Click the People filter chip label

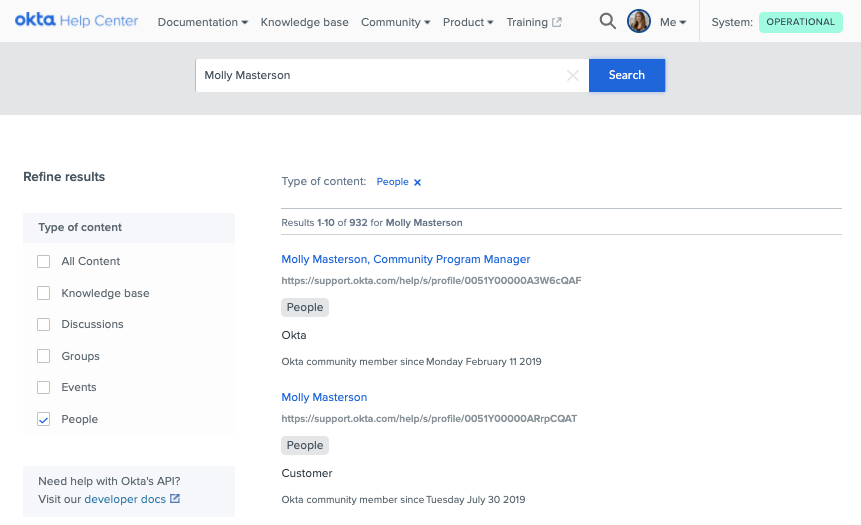coord(392,182)
